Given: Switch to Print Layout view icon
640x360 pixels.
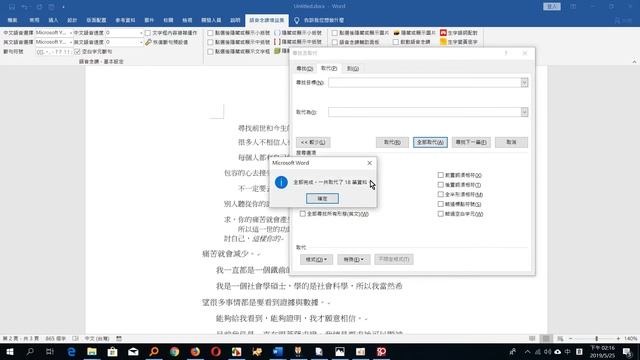Looking at the screenshot, I should [546, 338].
